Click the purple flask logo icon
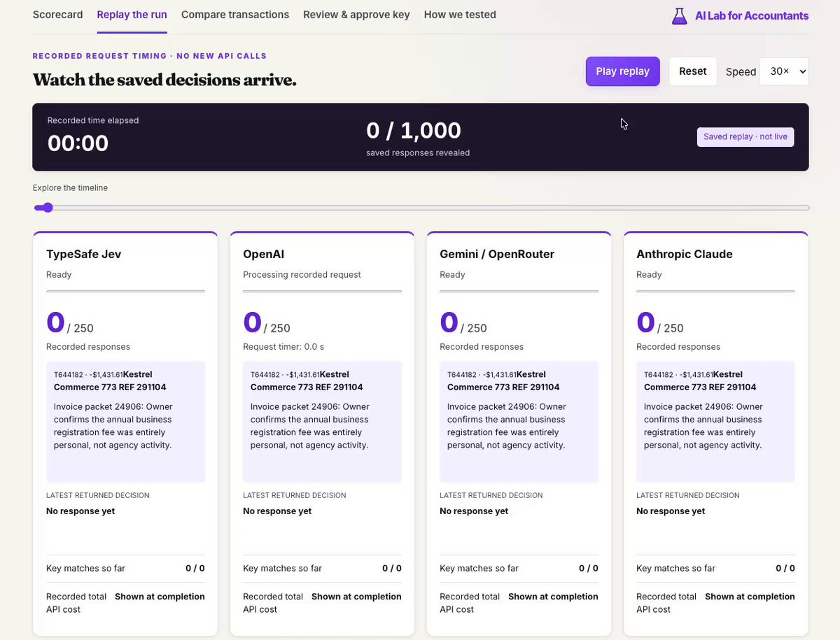Viewport: 840px width, 640px height. tap(679, 16)
